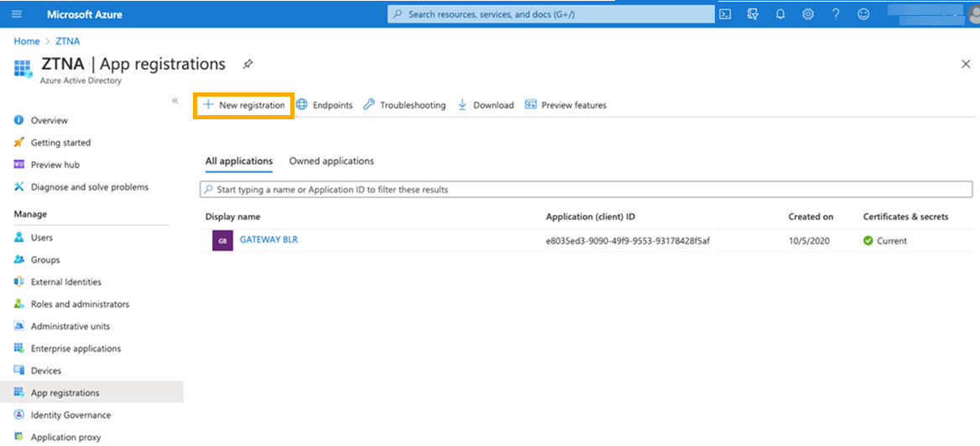
Task: Open the GATEWAY BLR application link
Action: click(x=268, y=240)
